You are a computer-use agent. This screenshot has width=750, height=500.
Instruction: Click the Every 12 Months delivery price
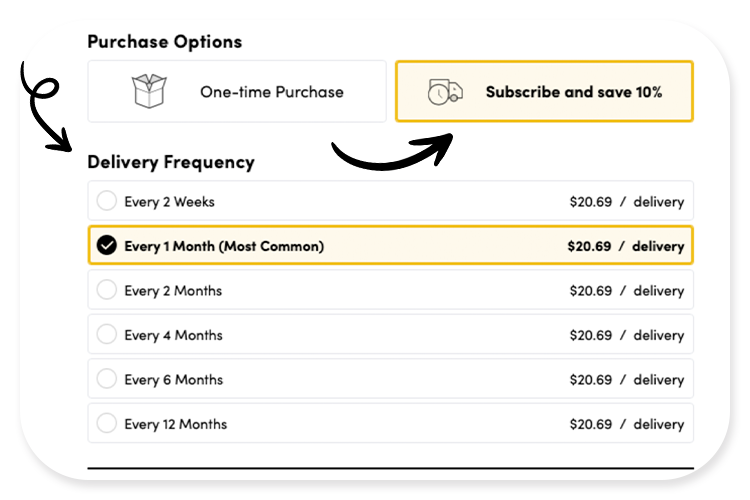[x=626, y=424]
